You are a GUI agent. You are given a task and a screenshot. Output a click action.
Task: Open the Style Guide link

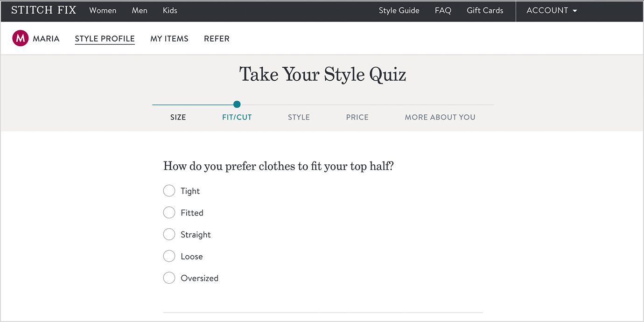click(399, 10)
